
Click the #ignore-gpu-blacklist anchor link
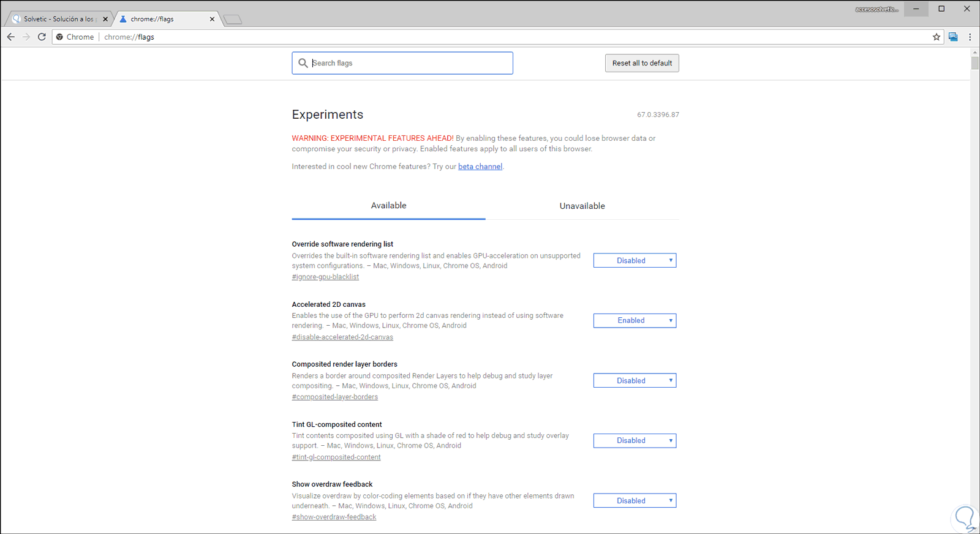click(325, 277)
